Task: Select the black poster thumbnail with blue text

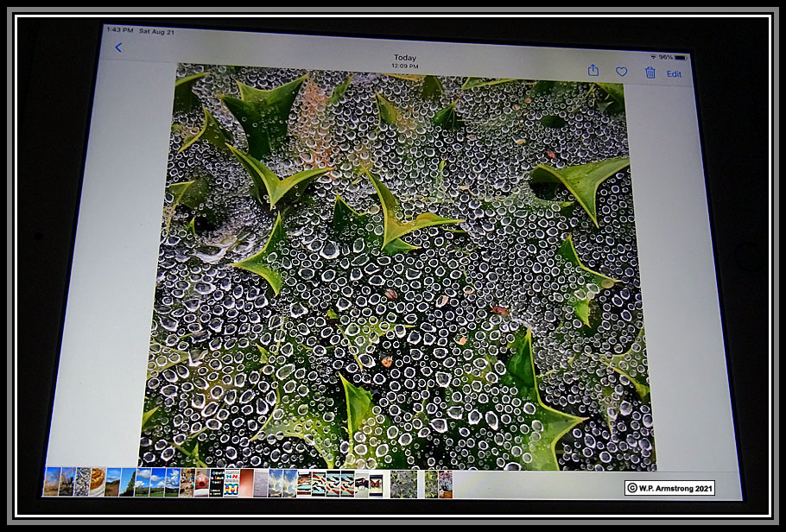Action: tap(217, 483)
